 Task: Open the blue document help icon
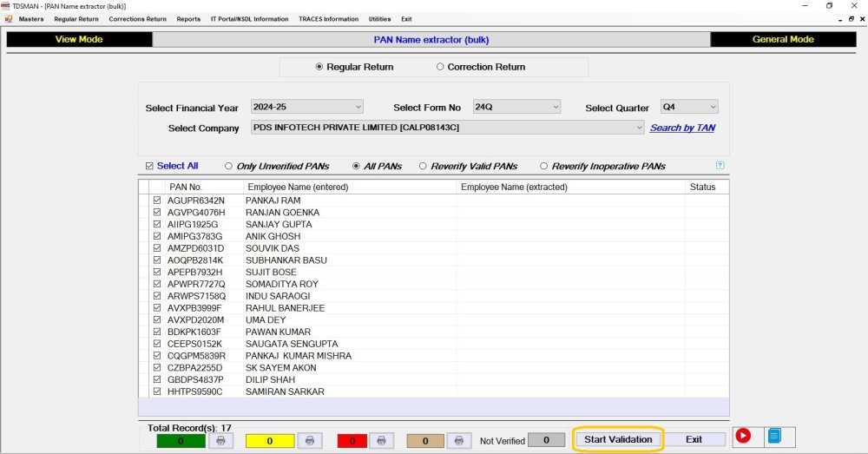coord(774,437)
